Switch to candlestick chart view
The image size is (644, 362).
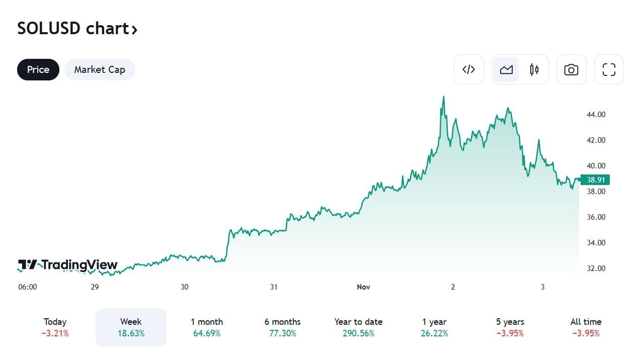click(x=534, y=69)
